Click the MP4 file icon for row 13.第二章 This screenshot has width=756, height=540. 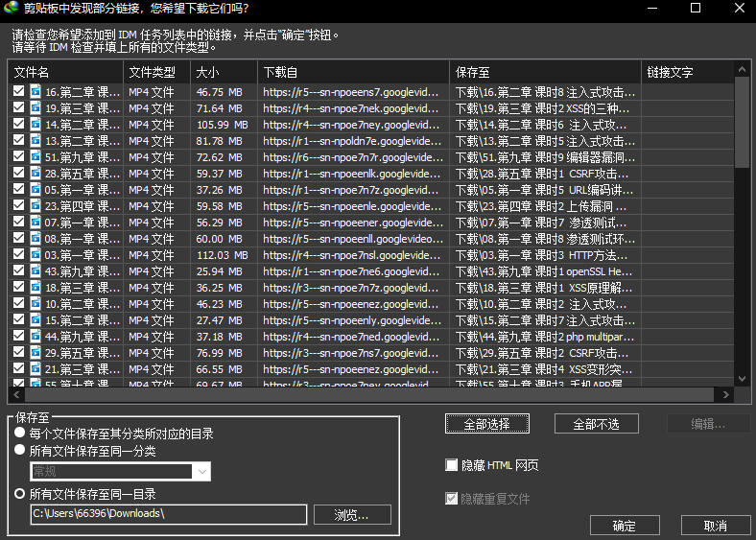click(x=35, y=141)
